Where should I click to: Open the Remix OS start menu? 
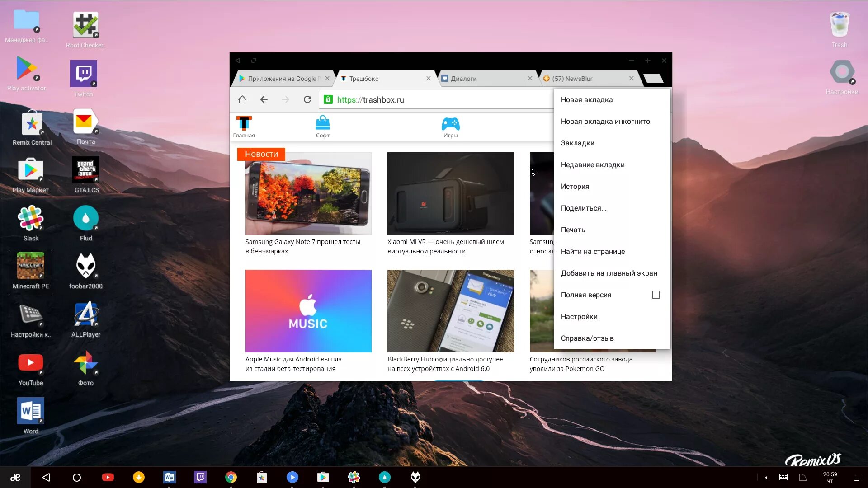(x=15, y=477)
